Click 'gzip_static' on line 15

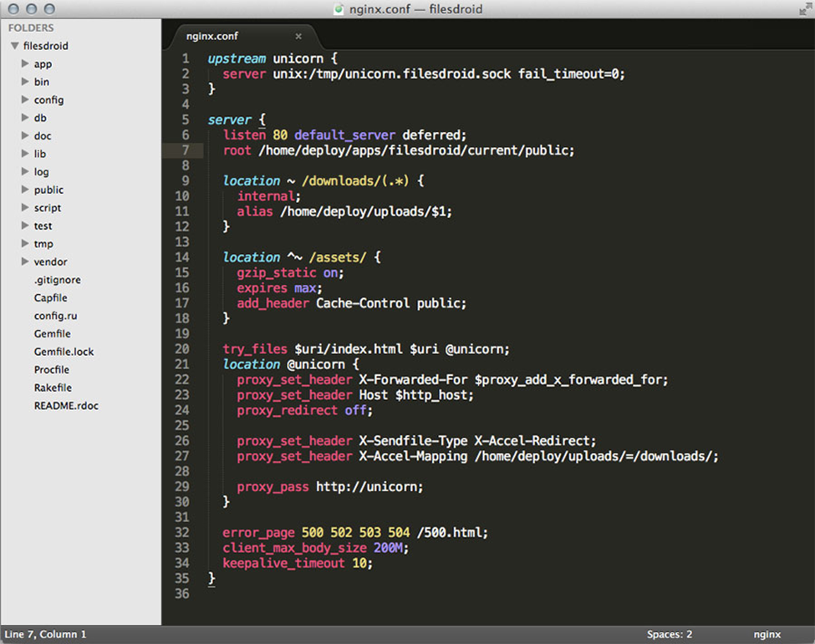pos(277,272)
